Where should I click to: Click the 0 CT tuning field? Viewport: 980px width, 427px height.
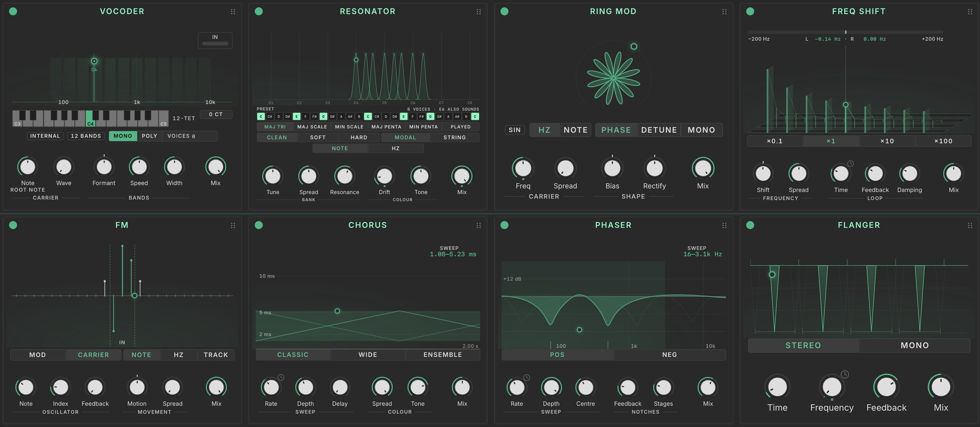click(x=216, y=114)
